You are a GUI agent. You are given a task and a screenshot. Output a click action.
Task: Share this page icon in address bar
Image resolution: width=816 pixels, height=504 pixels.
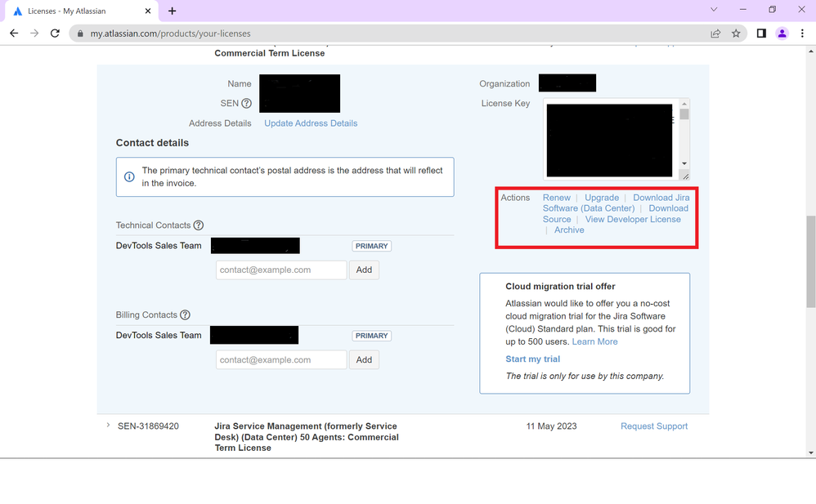click(715, 33)
